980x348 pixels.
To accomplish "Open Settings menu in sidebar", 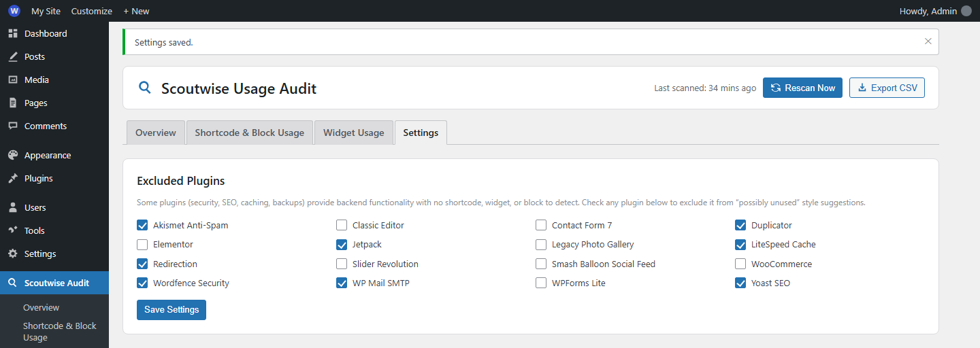I will tap(54, 254).
